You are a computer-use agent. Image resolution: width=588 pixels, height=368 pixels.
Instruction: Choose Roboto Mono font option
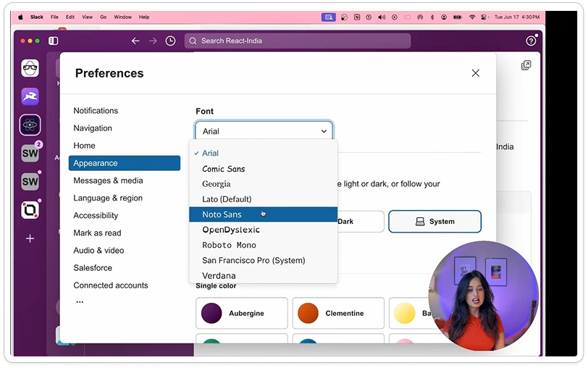264,245
